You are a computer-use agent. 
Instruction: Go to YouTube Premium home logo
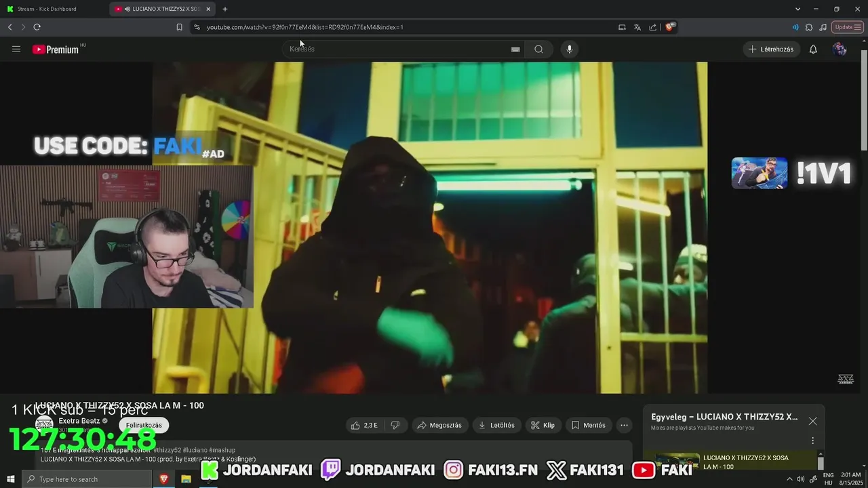[56, 49]
